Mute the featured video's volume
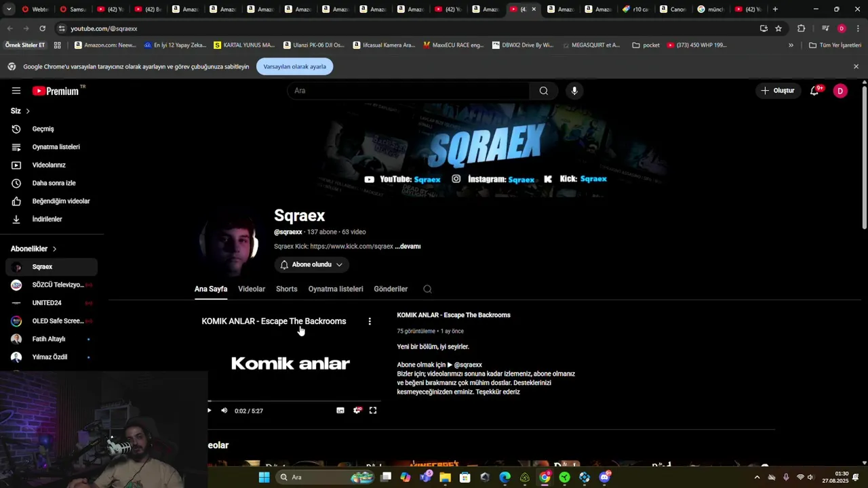This screenshot has height=488, width=868. tap(224, 411)
